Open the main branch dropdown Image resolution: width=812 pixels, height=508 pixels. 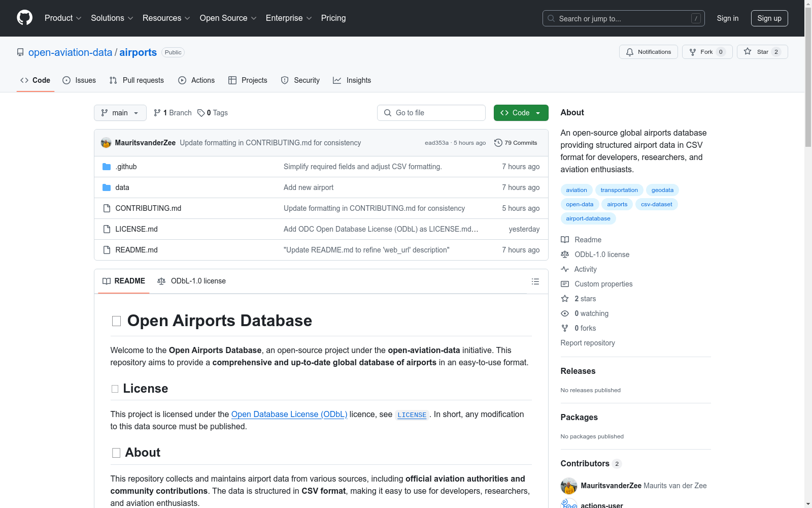pyautogui.click(x=120, y=113)
